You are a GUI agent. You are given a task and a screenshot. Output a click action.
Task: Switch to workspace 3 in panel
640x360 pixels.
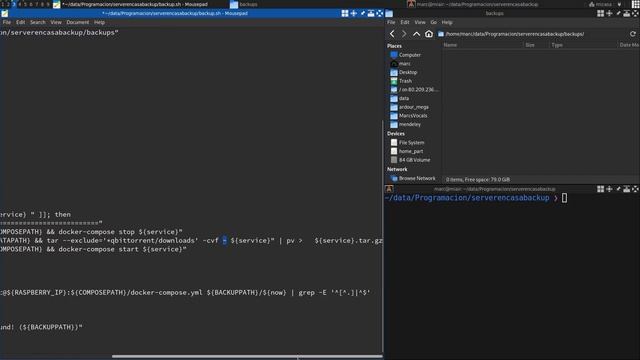click(13, 4)
